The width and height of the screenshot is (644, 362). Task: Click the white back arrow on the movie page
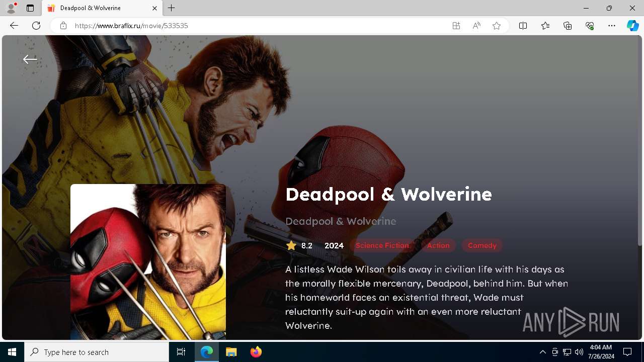(30, 59)
